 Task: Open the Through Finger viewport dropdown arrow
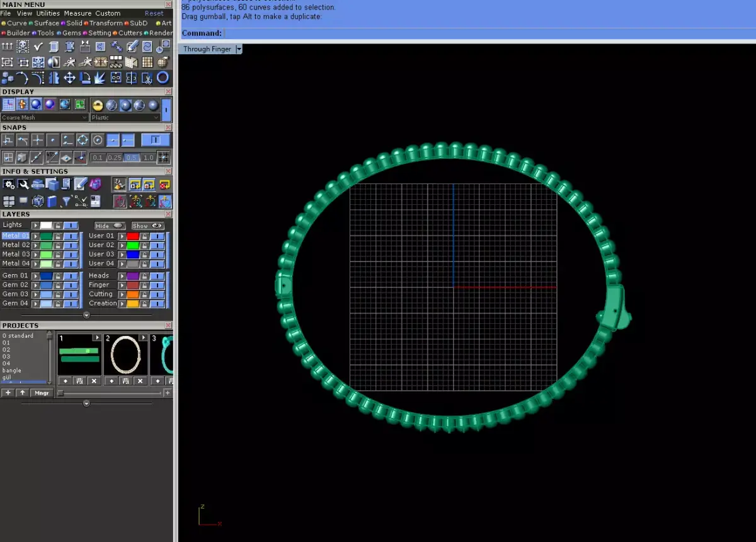pyautogui.click(x=239, y=49)
